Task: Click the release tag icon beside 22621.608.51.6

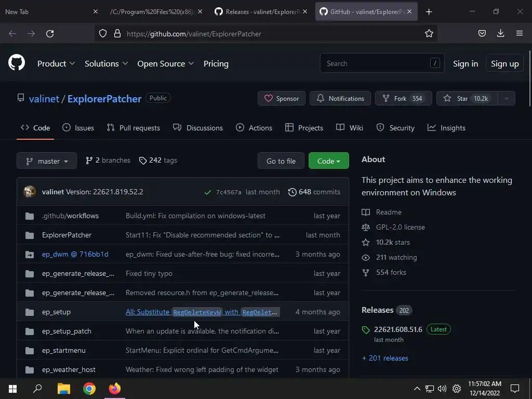Action: click(366, 330)
